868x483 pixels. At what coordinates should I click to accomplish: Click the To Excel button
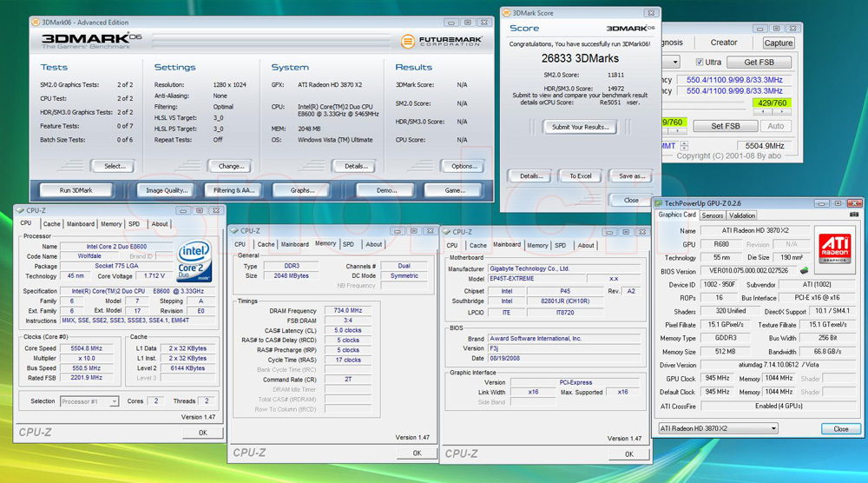click(580, 176)
